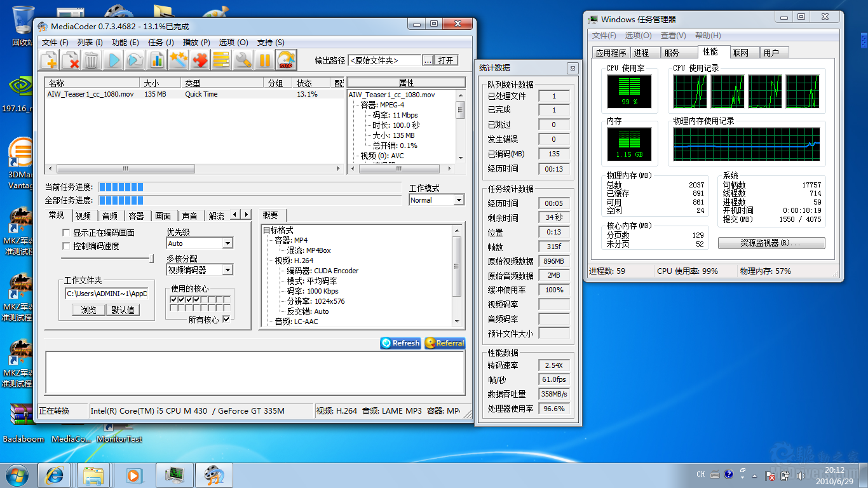Click the 浏览 button for work folder
Screen dimensions: 868x488
(88, 310)
